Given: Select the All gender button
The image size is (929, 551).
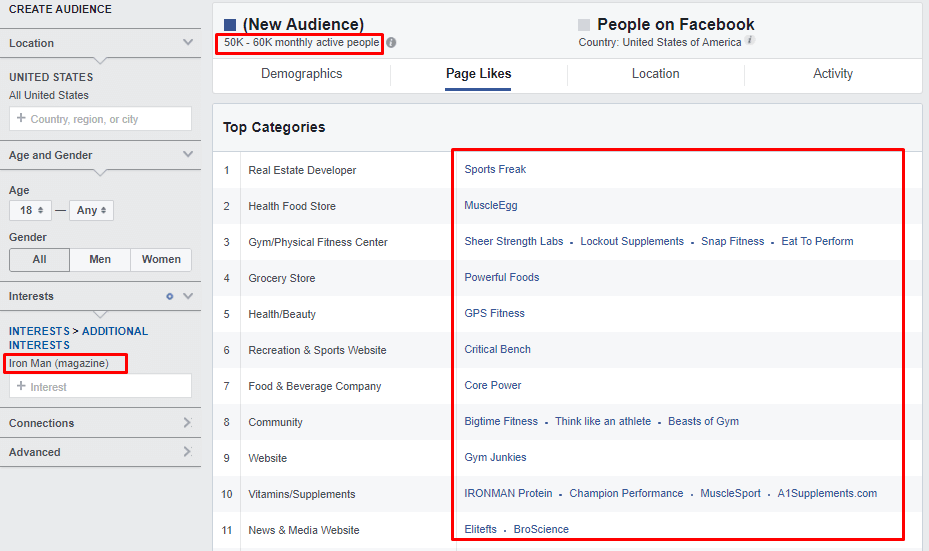Looking at the screenshot, I should click(x=40, y=260).
